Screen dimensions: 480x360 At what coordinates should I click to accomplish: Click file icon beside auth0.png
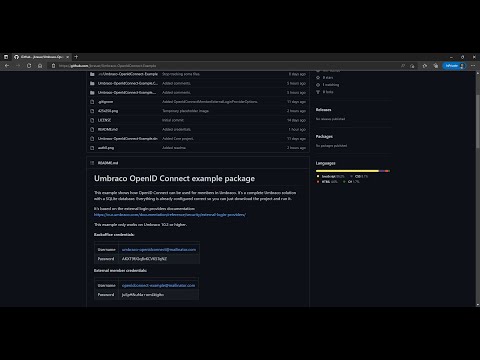coord(92,148)
